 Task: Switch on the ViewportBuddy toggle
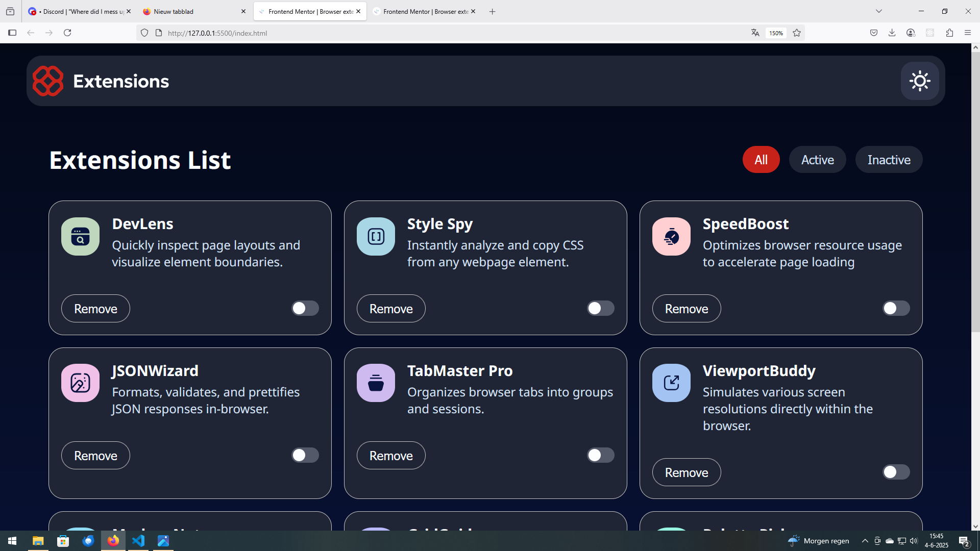point(896,472)
